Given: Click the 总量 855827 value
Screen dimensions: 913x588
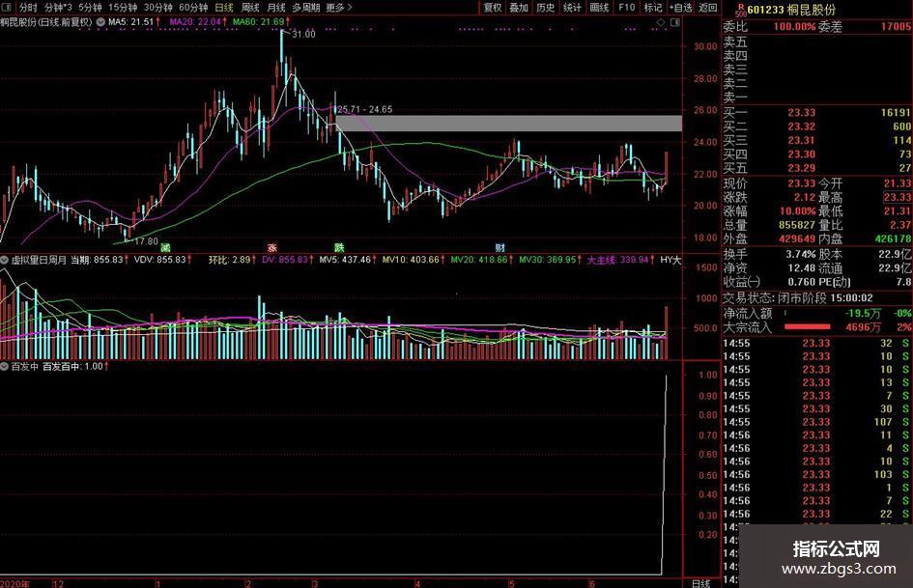Looking at the screenshot, I should (x=797, y=225).
